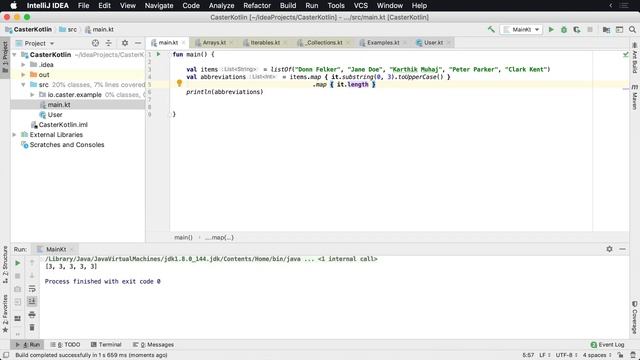Click gutter run arrow beside fun main
The image size is (640, 360).
(158, 54)
